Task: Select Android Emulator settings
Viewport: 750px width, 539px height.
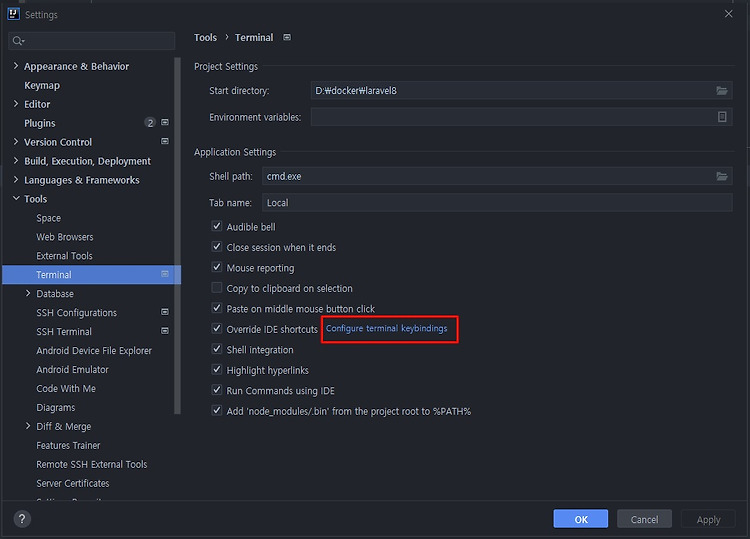Action: coord(72,370)
